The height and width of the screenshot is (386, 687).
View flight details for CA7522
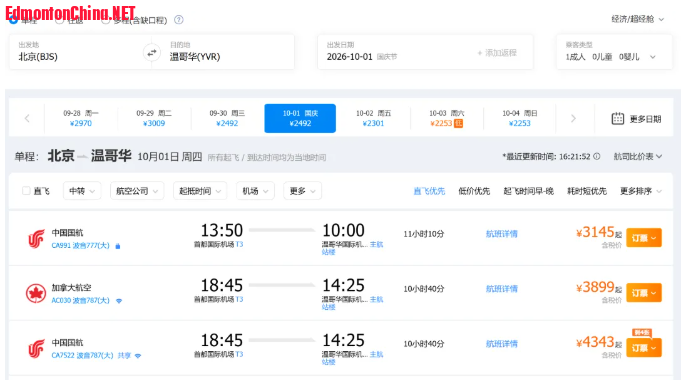pyautogui.click(x=502, y=344)
